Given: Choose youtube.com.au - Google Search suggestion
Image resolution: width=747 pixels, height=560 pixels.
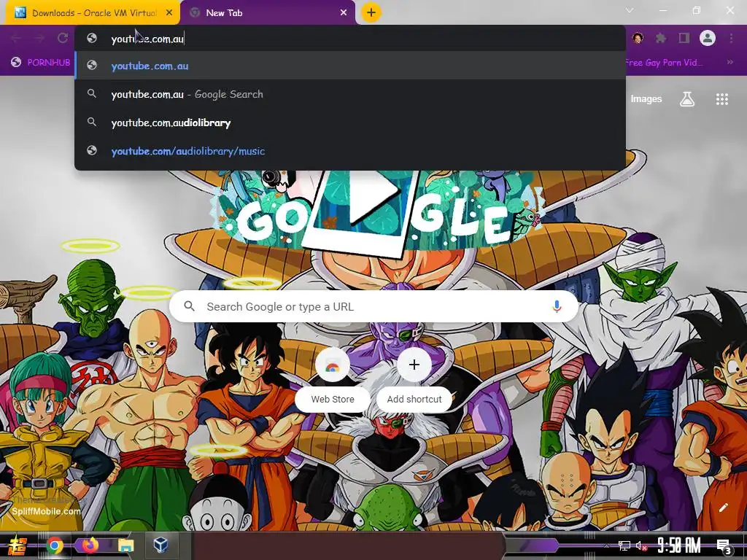Looking at the screenshot, I should [350, 94].
